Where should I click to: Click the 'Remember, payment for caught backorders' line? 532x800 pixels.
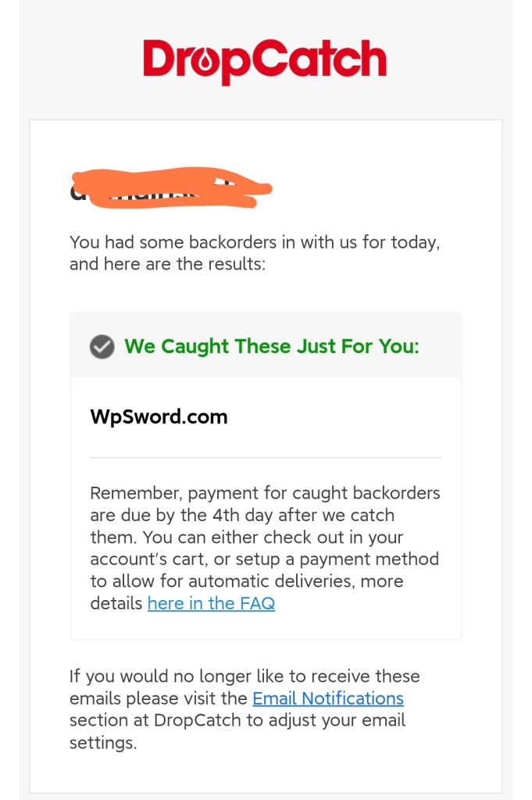pos(265,493)
